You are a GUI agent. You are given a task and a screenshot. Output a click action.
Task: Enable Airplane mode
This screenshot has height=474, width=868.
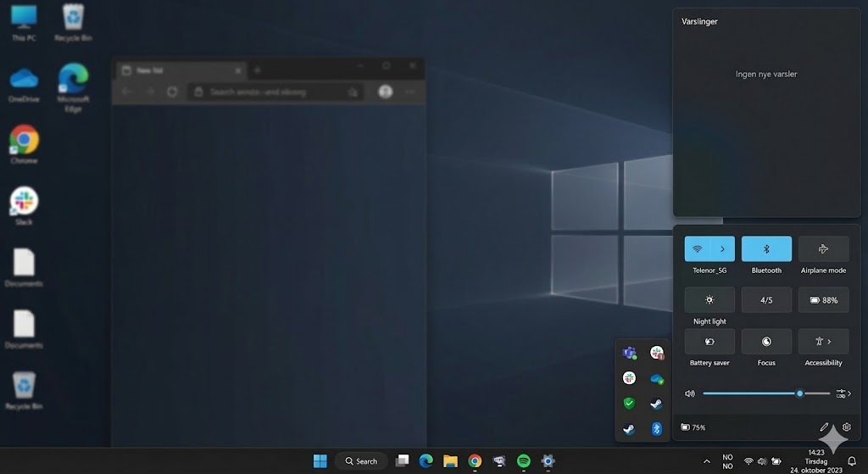pos(823,249)
